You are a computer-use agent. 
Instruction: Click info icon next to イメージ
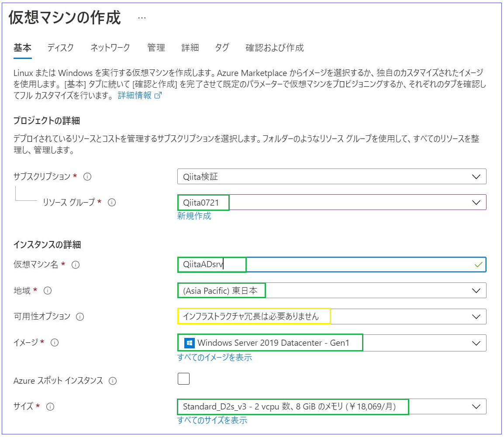point(55,343)
